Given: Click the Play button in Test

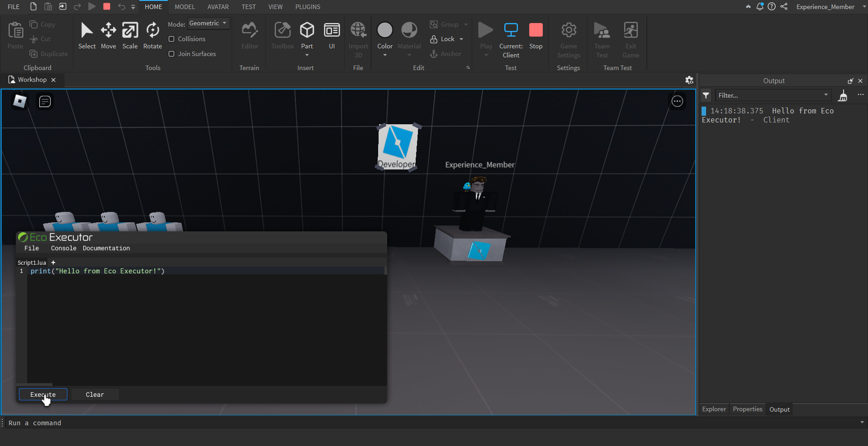Looking at the screenshot, I should [486, 36].
